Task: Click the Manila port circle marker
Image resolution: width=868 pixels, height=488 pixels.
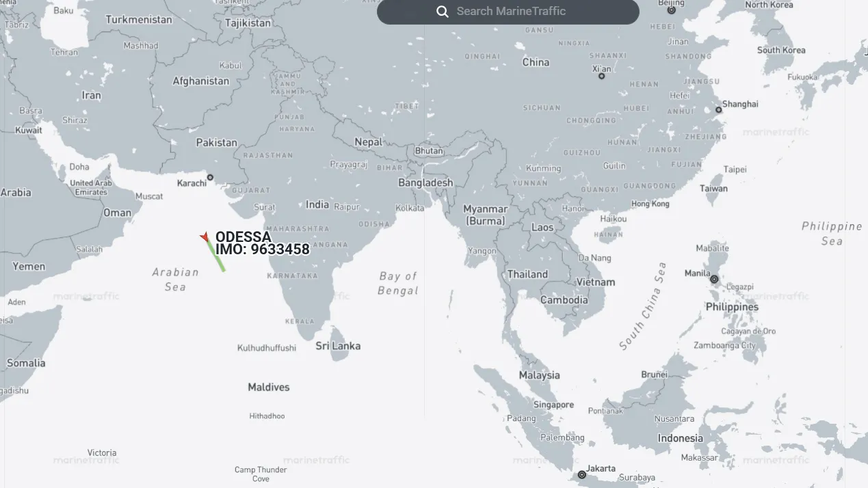Action: (x=714, y=279)
